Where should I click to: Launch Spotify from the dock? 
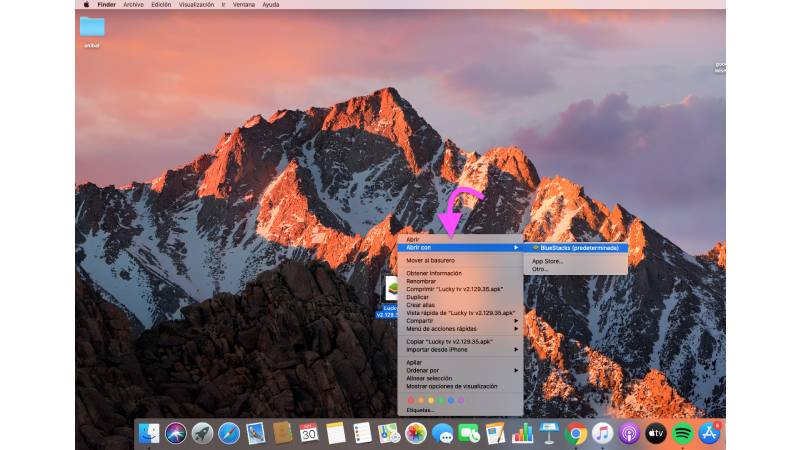683,433
